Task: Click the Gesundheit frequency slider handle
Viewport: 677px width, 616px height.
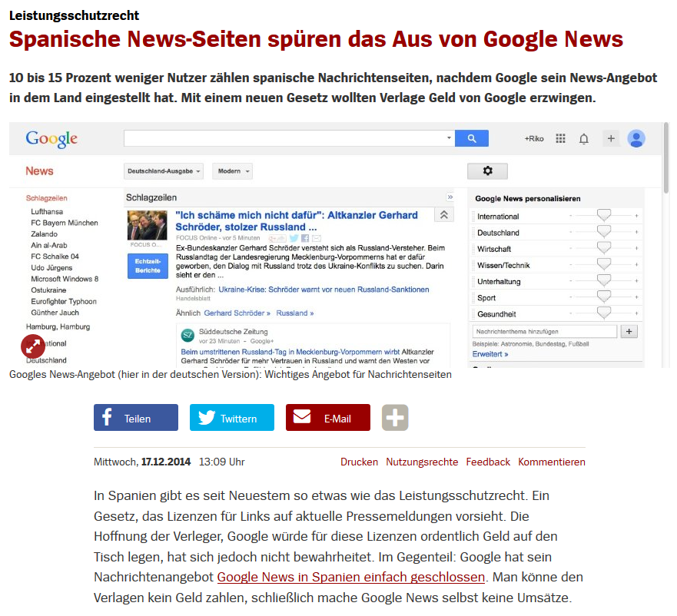Action: pos(603,313)
